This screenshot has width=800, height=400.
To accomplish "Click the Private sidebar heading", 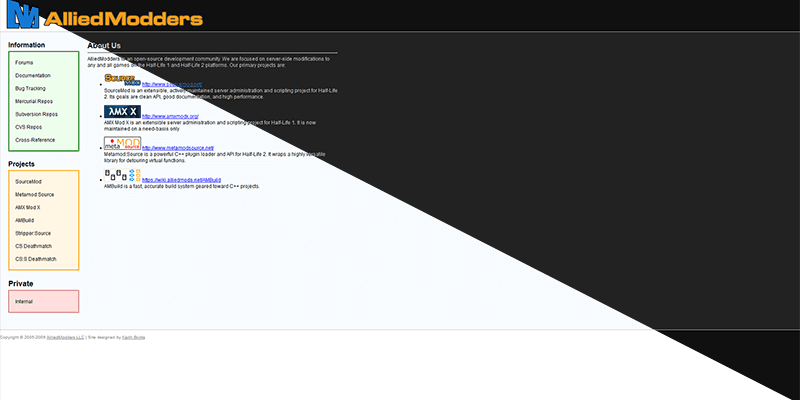I will 21,284.
